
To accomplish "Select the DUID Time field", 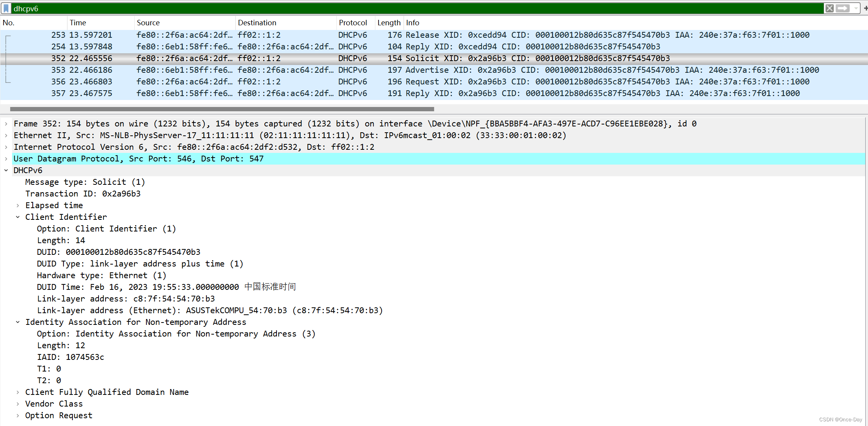I will tap(166, 287).
